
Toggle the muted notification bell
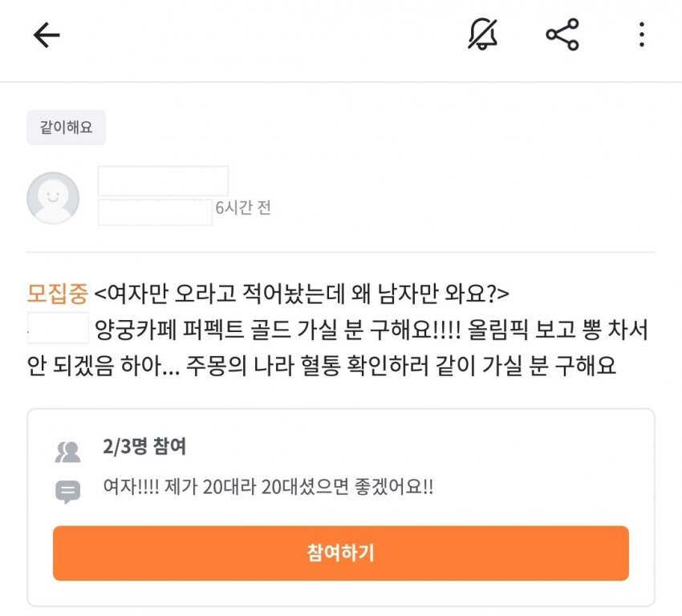coord(483,34)
